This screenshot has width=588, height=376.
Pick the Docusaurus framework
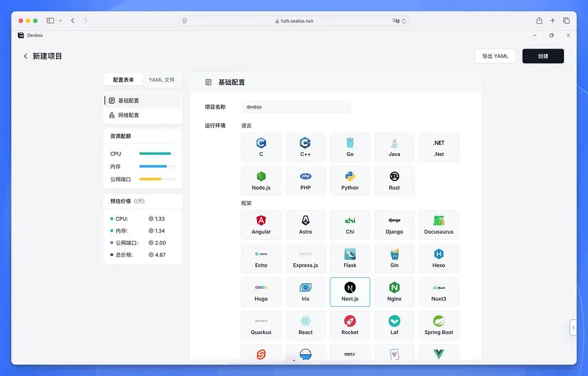[439, 225]
